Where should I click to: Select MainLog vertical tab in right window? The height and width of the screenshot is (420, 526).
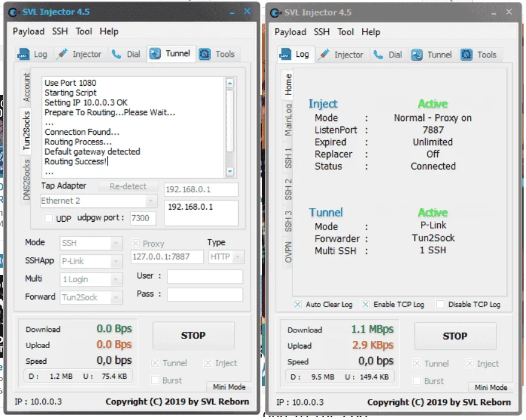(x=288, y=120)
